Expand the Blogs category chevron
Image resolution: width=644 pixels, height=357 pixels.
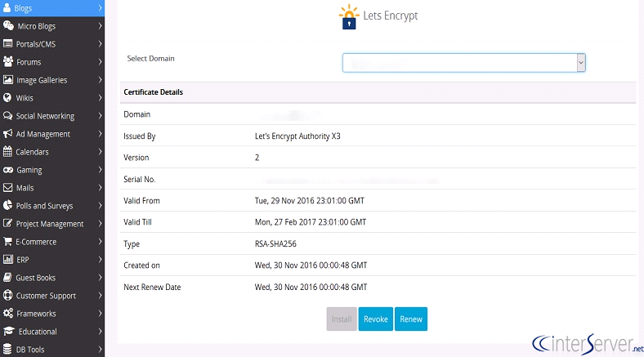coord(100,8)
